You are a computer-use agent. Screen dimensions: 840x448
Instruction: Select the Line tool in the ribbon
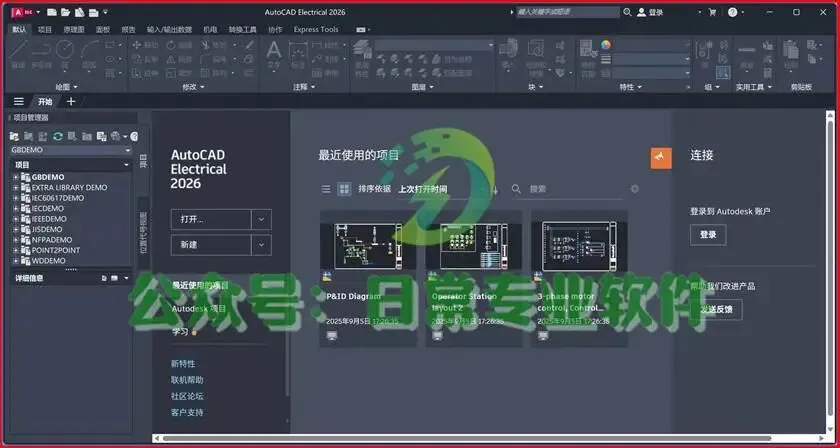point(18,54)
